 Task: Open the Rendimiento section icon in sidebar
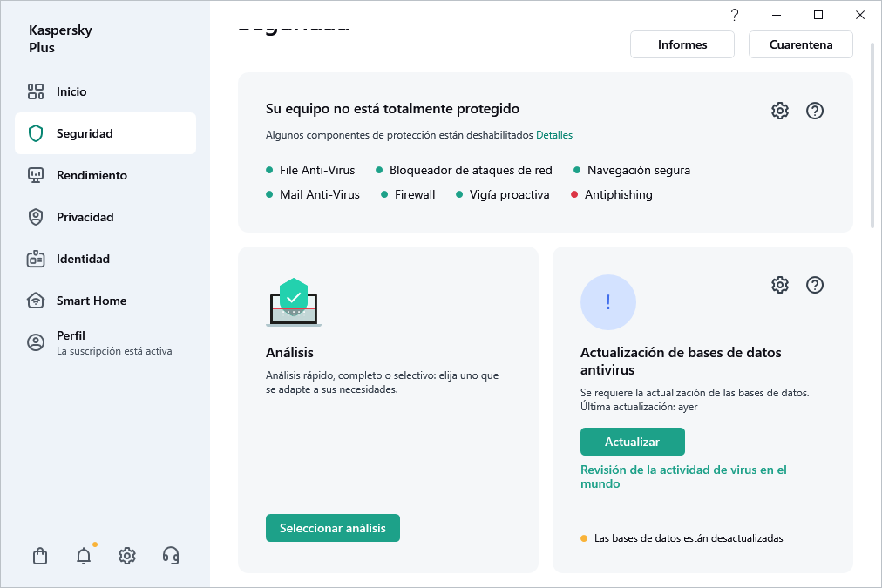[35, 175]
